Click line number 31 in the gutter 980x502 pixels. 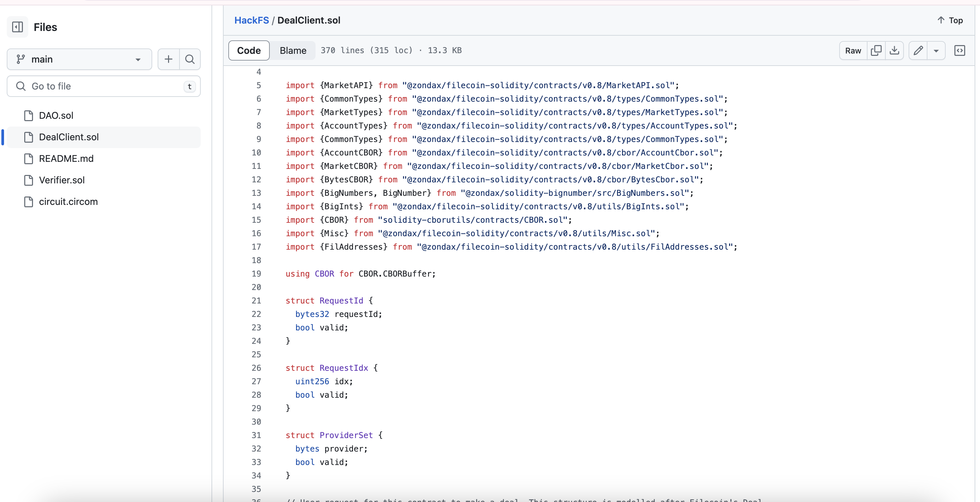tap(256, 435)
